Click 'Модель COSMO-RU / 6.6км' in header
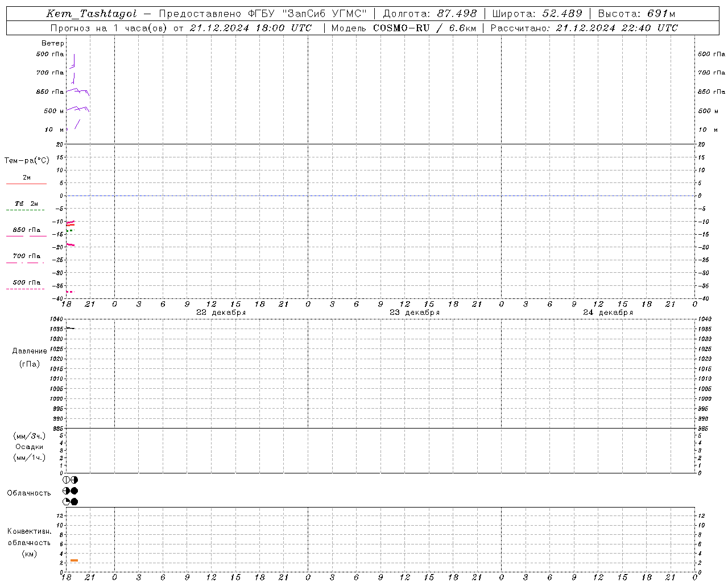The image size is (728, 582). click(x=404, y=28)
